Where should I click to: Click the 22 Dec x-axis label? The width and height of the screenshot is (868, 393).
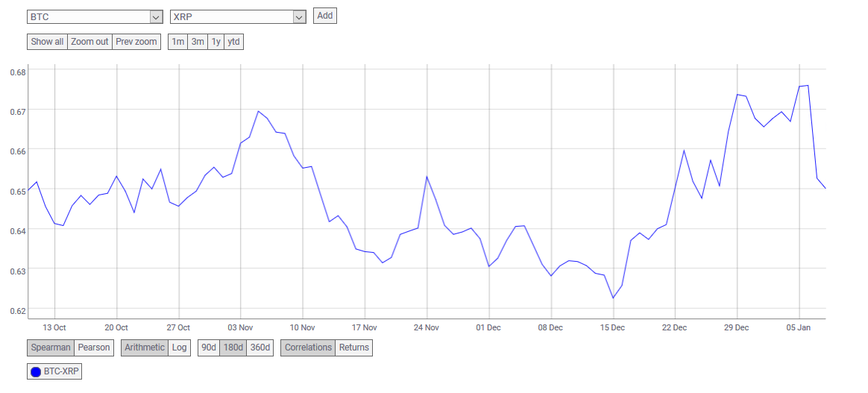[x=675, y=327]
